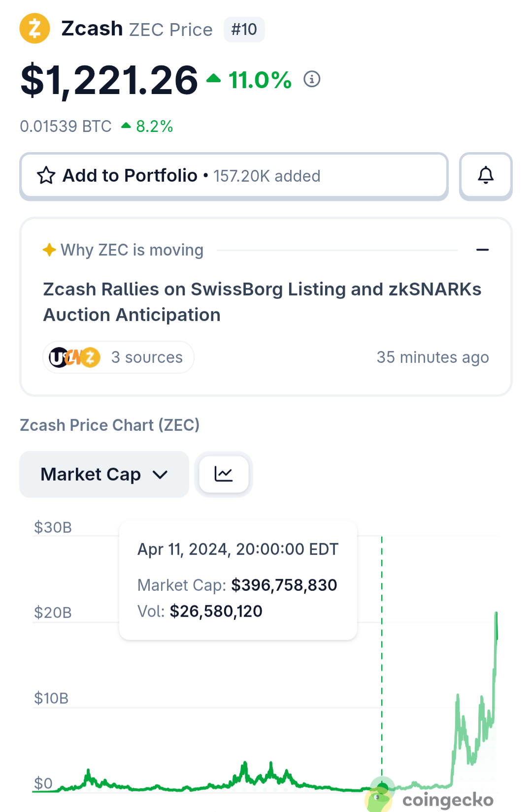Click the chevron arrow next to Market Cap
The image size is (532, 812).
[x=160, y=475]
